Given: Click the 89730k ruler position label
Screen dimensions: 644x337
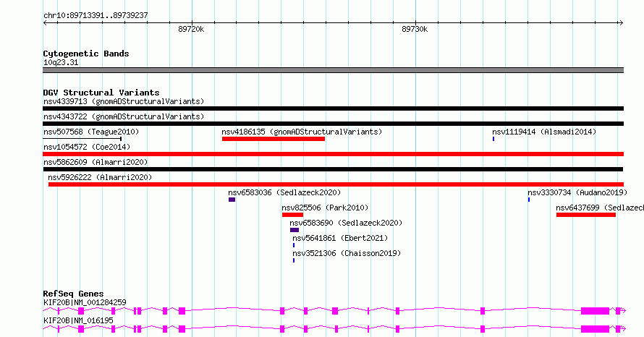Looking at the screenshot, I should (x=415, y=29).
